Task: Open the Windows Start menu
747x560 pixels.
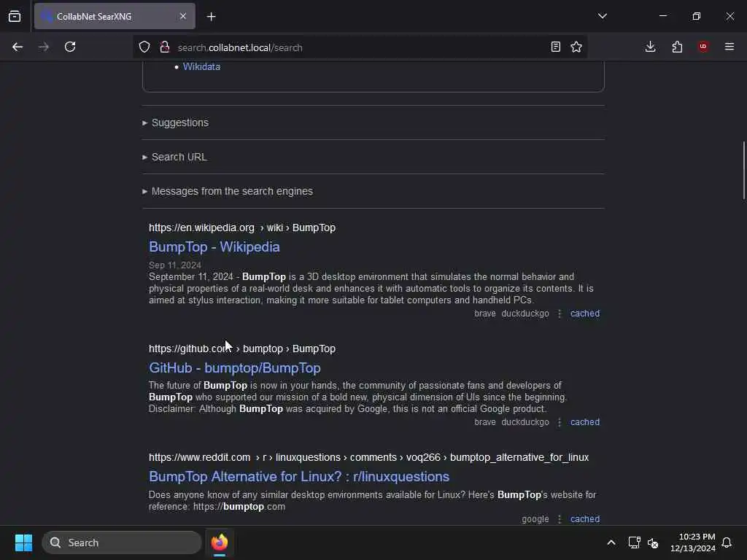Action: tap(23, 542)
